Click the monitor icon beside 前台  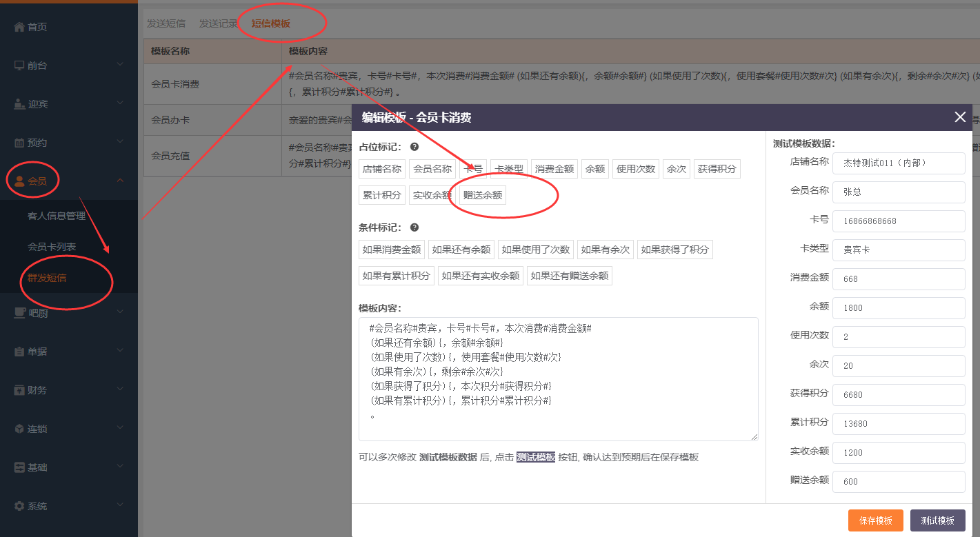coord(19,65)
